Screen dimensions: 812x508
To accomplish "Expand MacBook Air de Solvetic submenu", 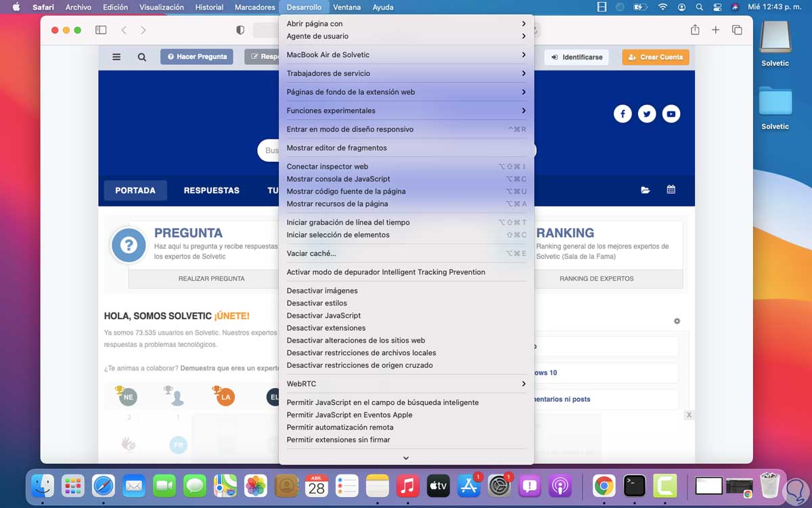I will pos(406,55).
